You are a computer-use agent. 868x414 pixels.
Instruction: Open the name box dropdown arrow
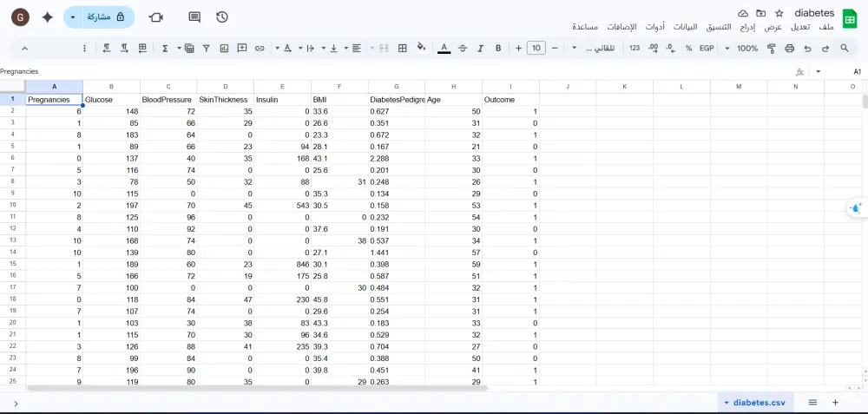[x=819, y=71]
